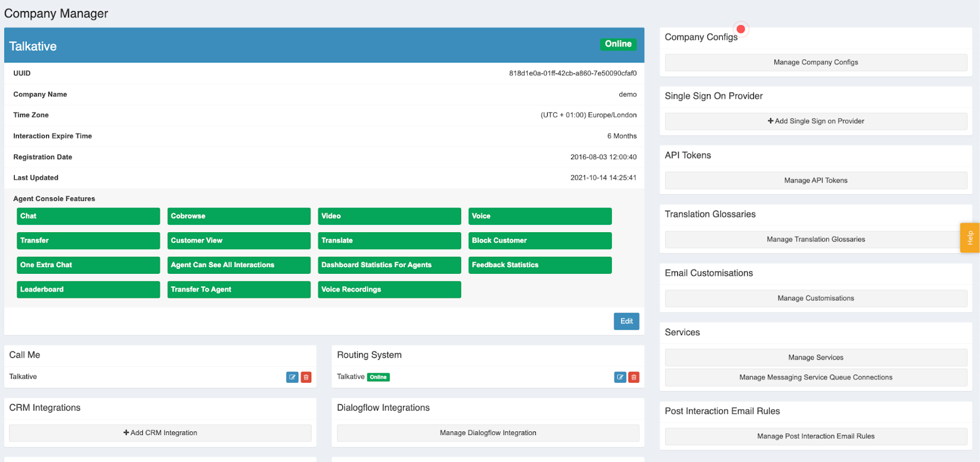Click the Routing System Online badge

coord(379,377)
